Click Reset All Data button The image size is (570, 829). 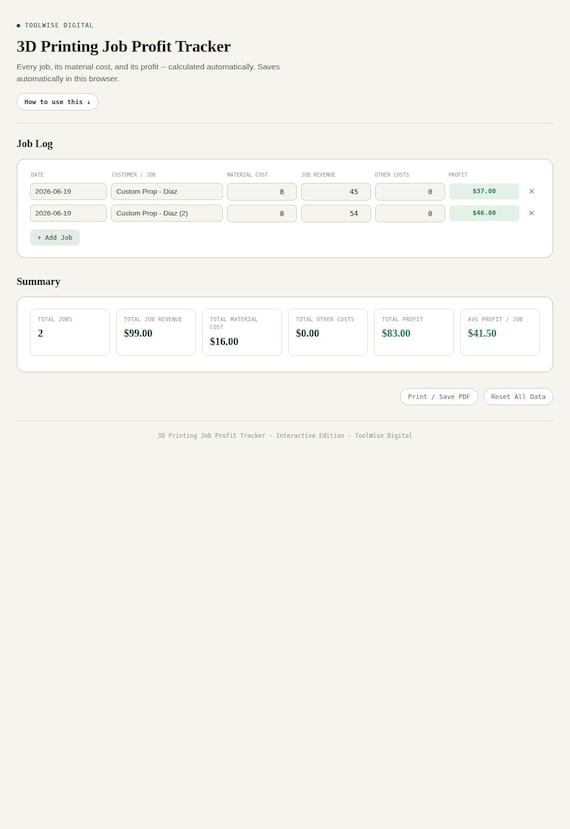[518, 397]
